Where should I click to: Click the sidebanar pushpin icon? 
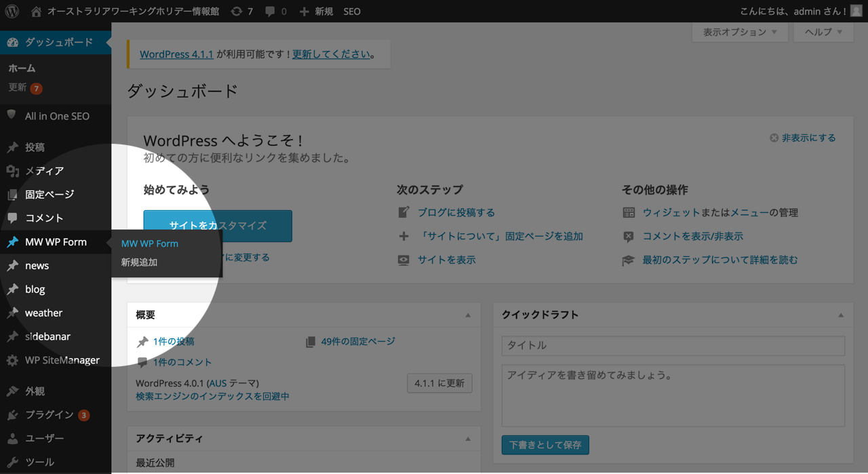pos(12,336)
